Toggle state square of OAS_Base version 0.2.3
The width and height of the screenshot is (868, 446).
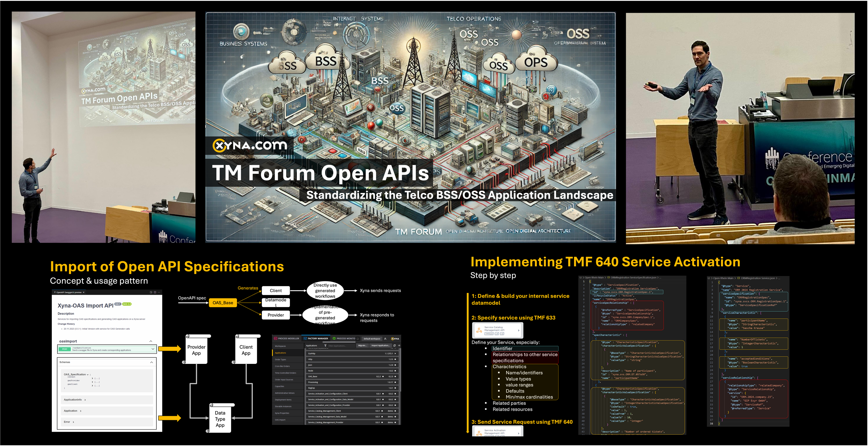coord(396,376)
